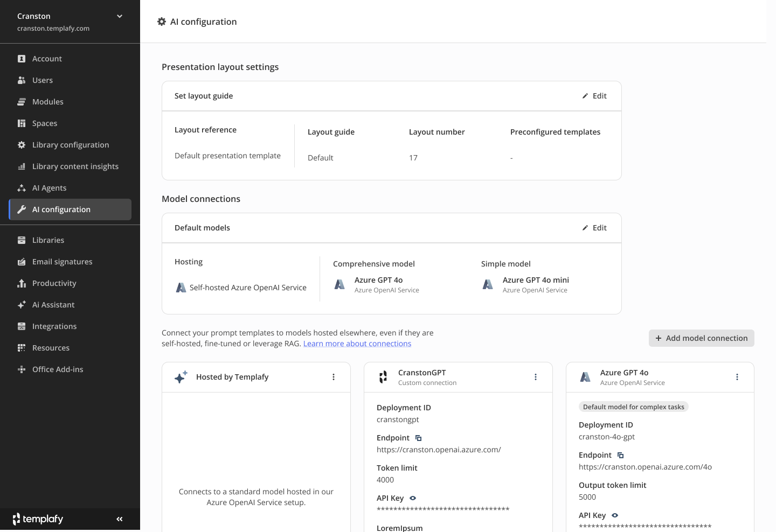
Task: Click the Email signatures icon
Action: point(22,262)
